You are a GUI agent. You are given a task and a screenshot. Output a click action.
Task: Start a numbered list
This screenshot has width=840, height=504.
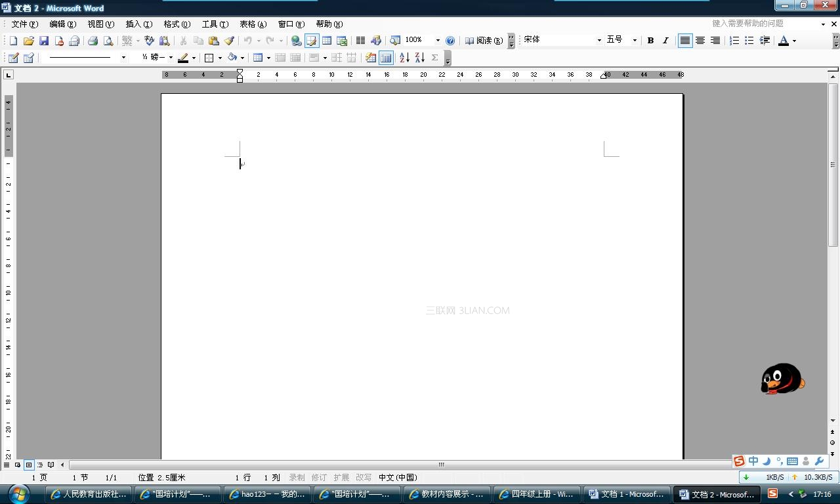pyautogui.click(x=734, y=41)
